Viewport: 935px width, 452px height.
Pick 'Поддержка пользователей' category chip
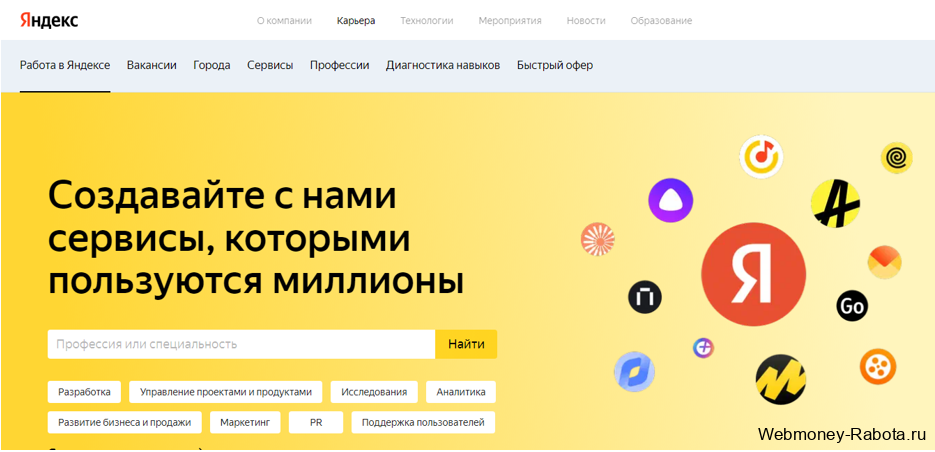point(423,422)
